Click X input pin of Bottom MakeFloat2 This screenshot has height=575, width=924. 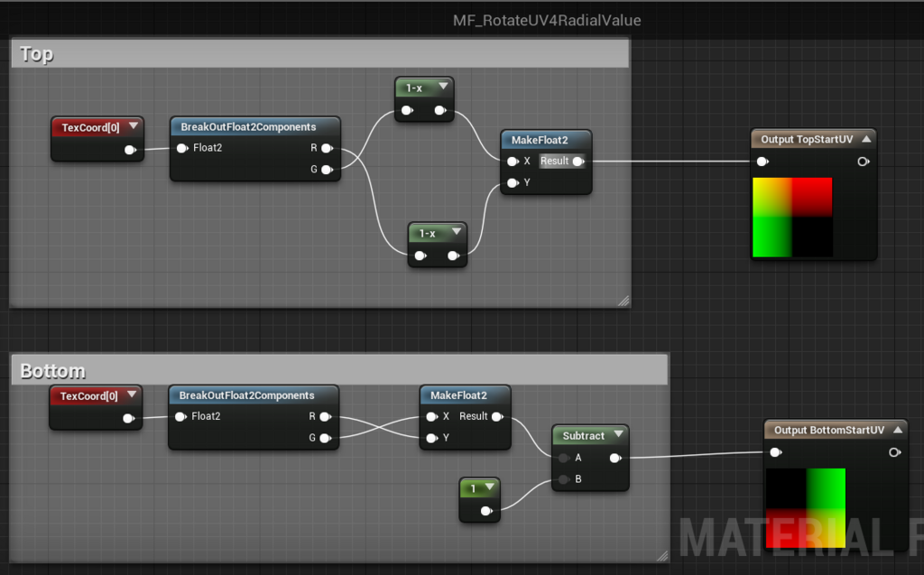pyautogui.click(x=432, y=416)
